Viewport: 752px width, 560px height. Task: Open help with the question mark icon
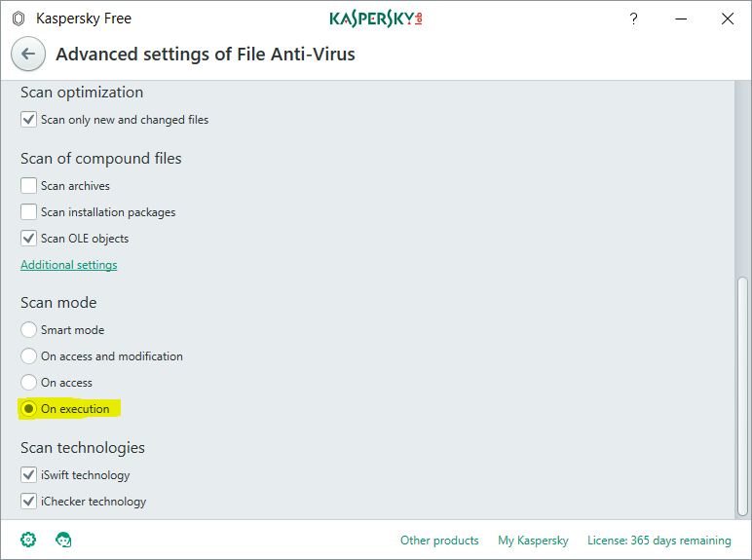click(x=633, y=19)
